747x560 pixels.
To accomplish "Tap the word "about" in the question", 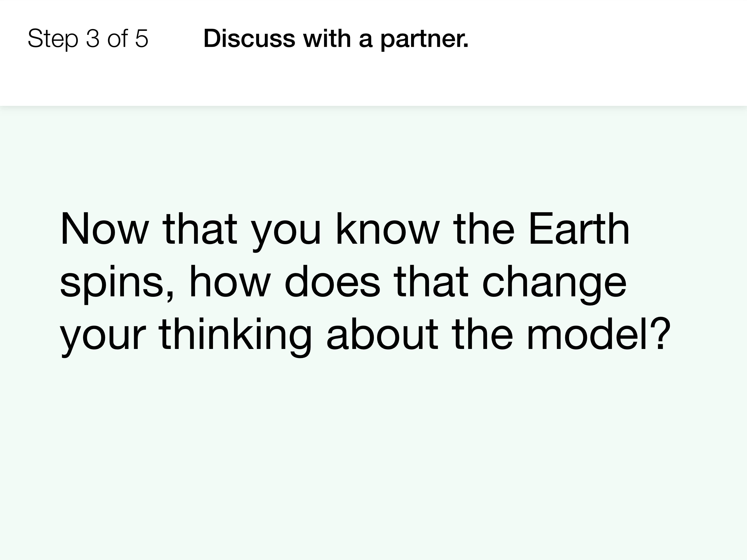I will coord(382,334).
